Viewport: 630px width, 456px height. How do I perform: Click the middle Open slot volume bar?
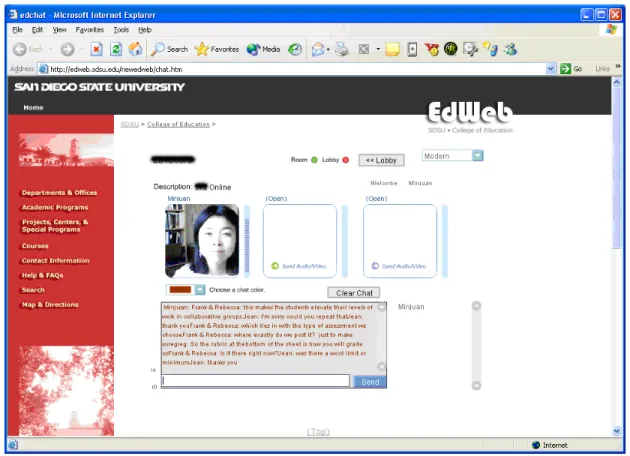(x=345, y=241)
